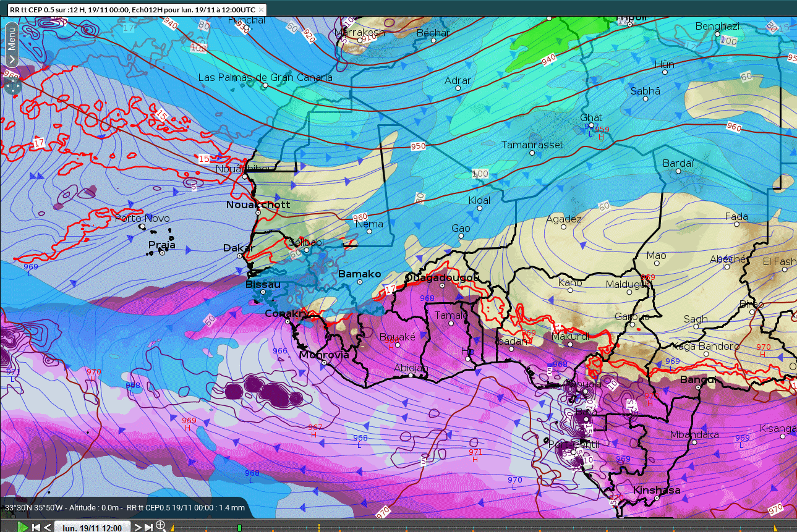797x532 pixels.
Task: Click the Benghazi city label
Action: (717, 26)
